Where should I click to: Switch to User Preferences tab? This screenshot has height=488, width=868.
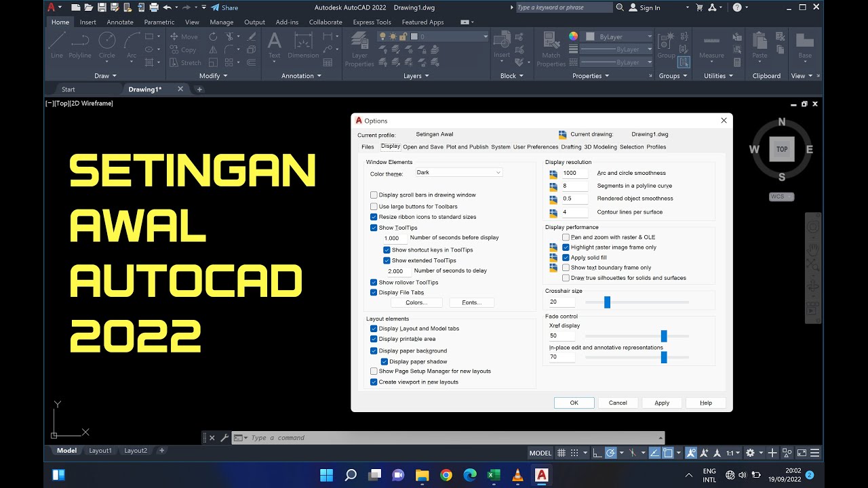point(536,147)
